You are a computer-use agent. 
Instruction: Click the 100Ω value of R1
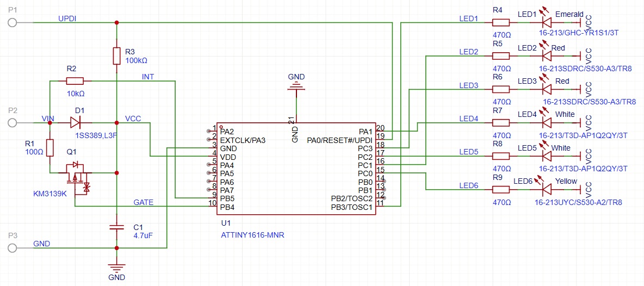pyautogui.click(x=34, y=152)
